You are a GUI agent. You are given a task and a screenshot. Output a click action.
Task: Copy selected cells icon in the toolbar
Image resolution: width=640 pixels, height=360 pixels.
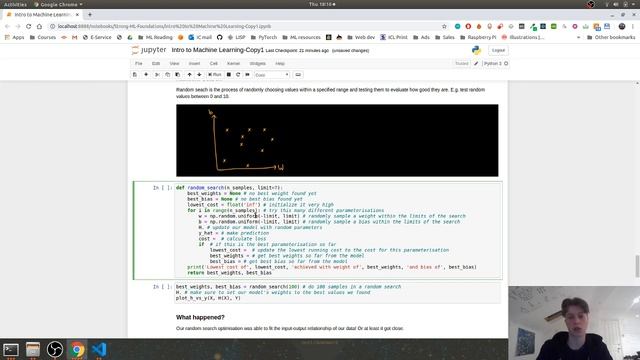(167, 75)
